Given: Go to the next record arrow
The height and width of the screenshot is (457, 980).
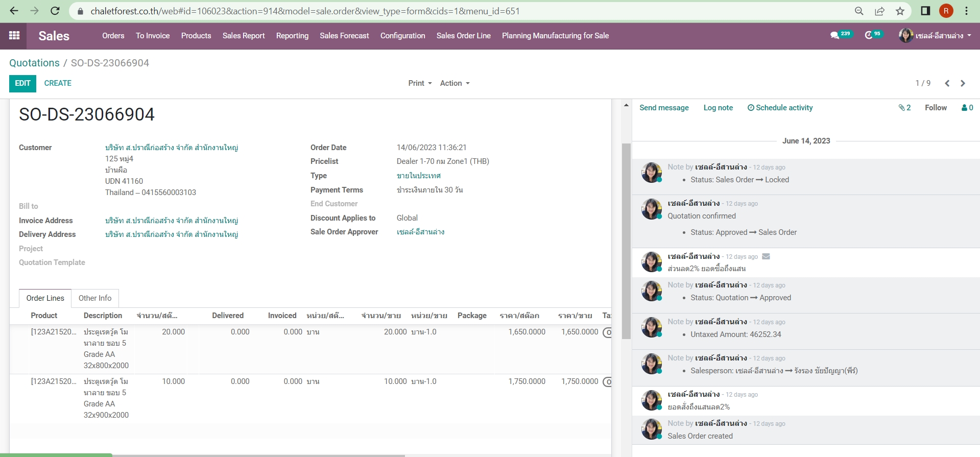Looking at the screenshot, I should 963,83.
